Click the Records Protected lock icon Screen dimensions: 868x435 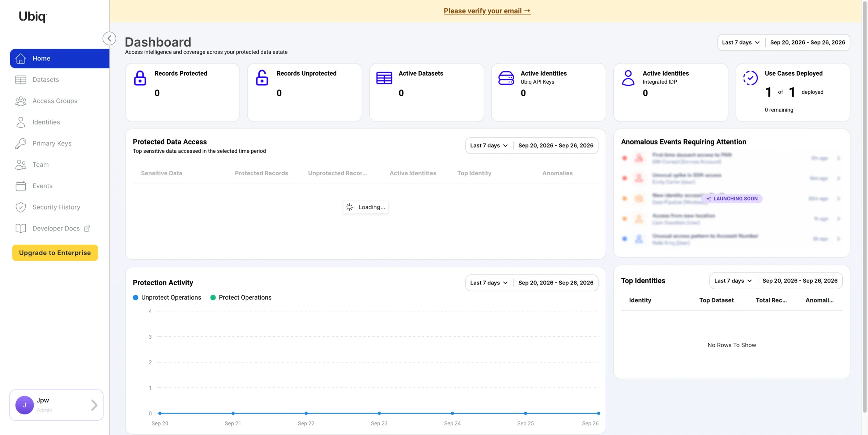(x=140, y=78)
